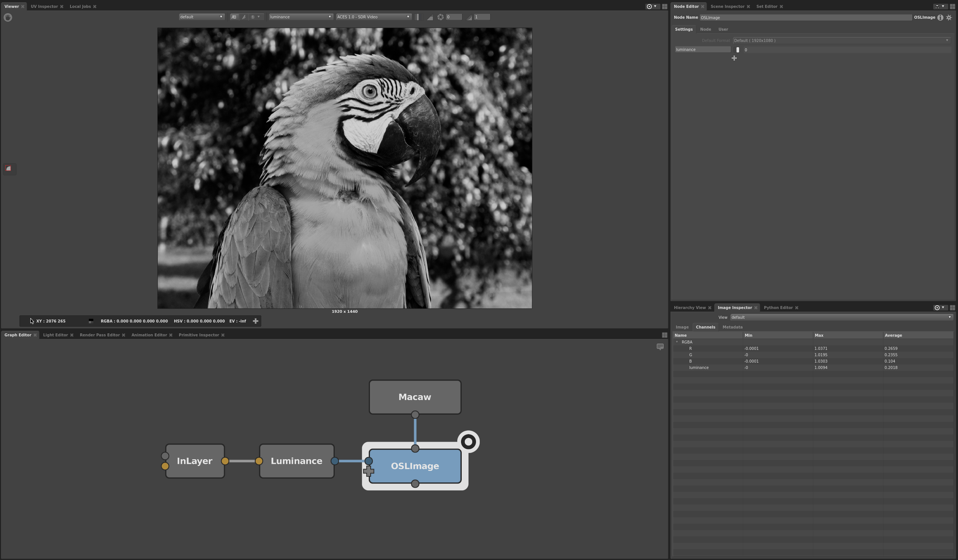Screen dimensions: 958x560
Task: Click the graph annotations comment icon
Action: 660,347
